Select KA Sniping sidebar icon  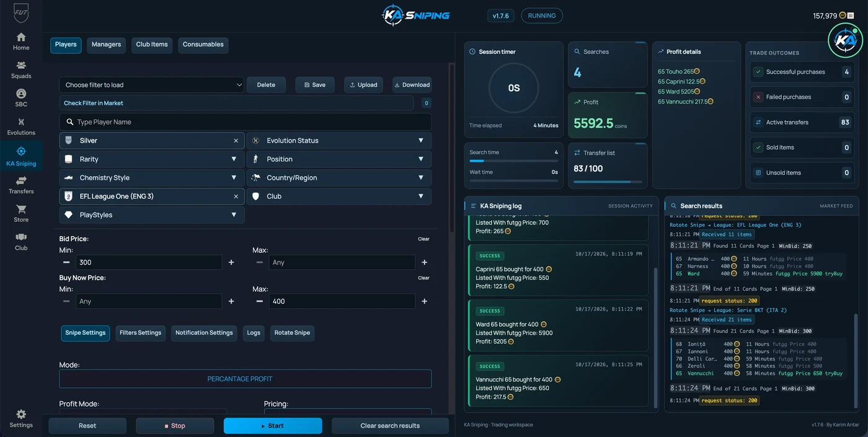pyautogui.click(x=21, y=156)
